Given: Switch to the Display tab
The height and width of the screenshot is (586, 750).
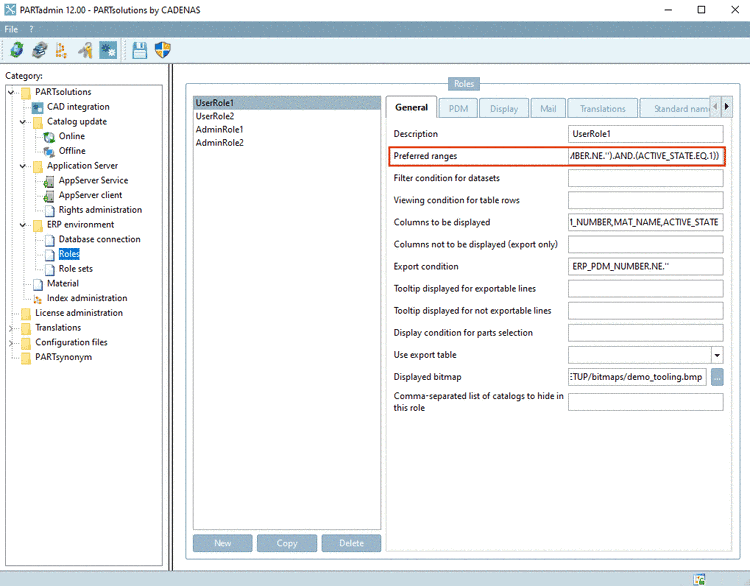Looking at the screenshot, I should [x=504, y=109].
